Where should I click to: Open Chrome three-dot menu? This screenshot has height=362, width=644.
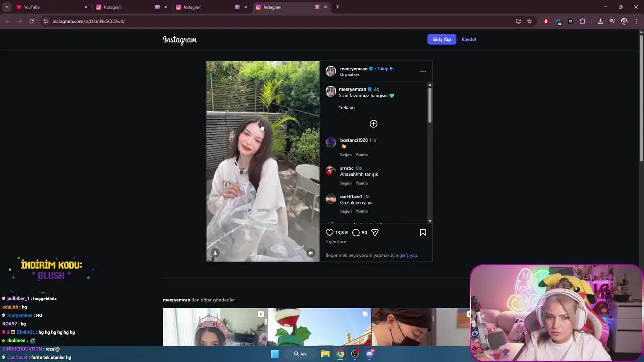tap(636, 21)
